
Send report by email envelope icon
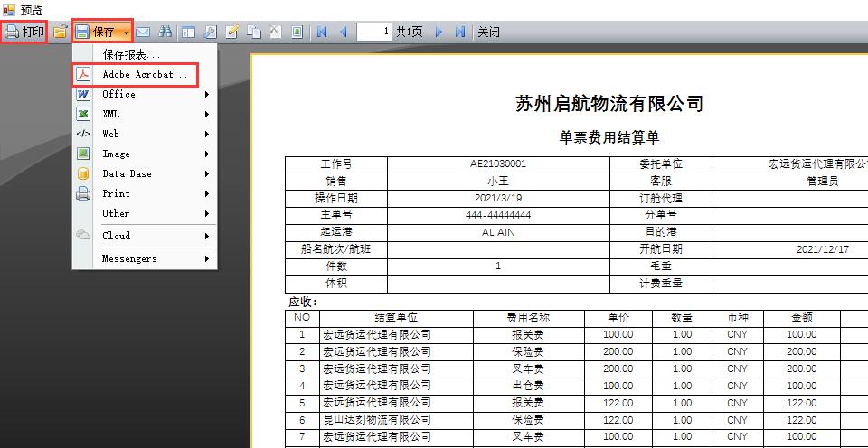tap(144, 33)
